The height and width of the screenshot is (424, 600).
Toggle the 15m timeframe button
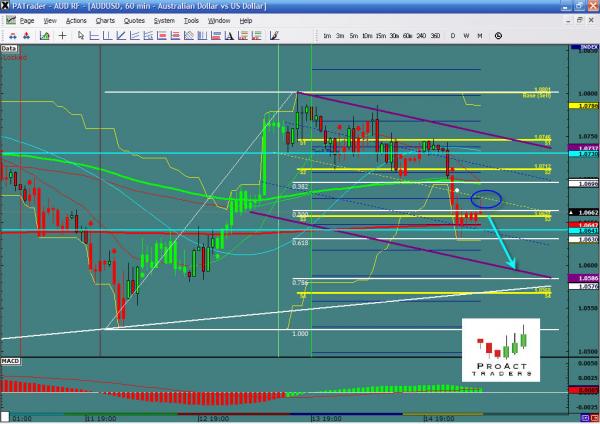380,35
